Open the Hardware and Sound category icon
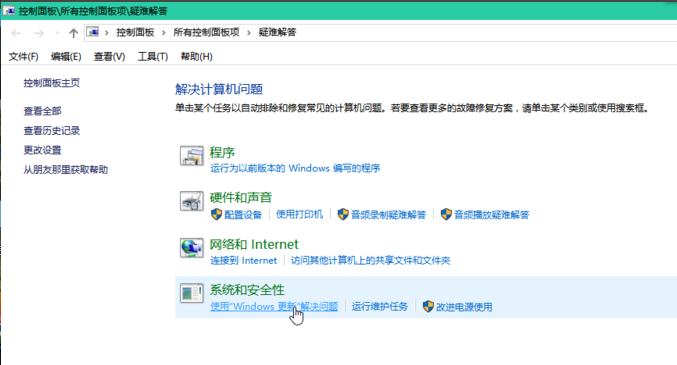Screen dimensions: 677x365 pos(192,201)
